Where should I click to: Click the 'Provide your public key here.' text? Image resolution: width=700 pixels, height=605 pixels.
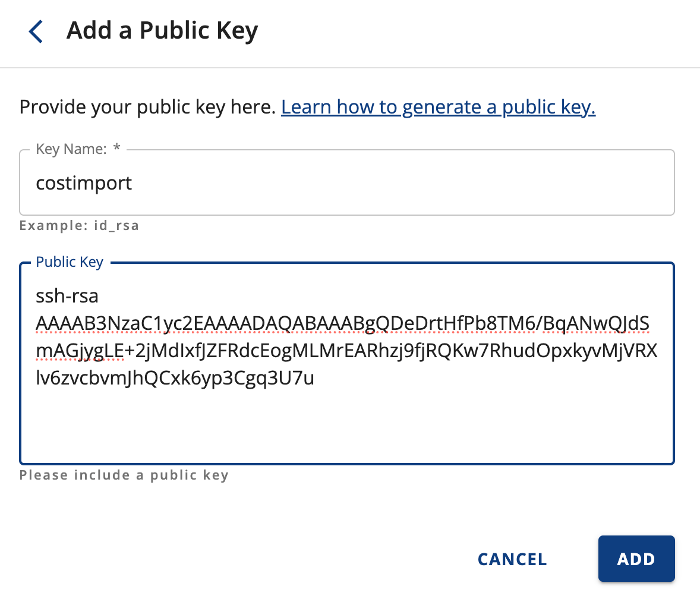(147, 107)
